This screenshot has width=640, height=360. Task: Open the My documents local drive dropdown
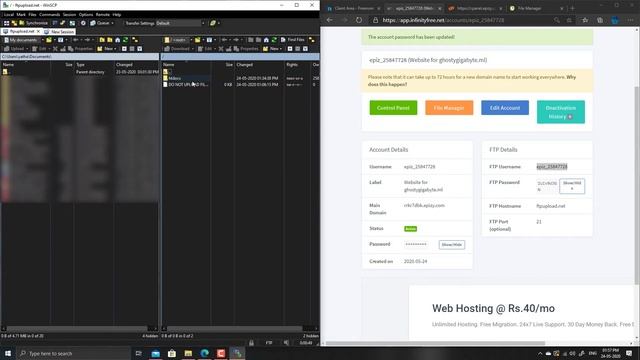23,40
